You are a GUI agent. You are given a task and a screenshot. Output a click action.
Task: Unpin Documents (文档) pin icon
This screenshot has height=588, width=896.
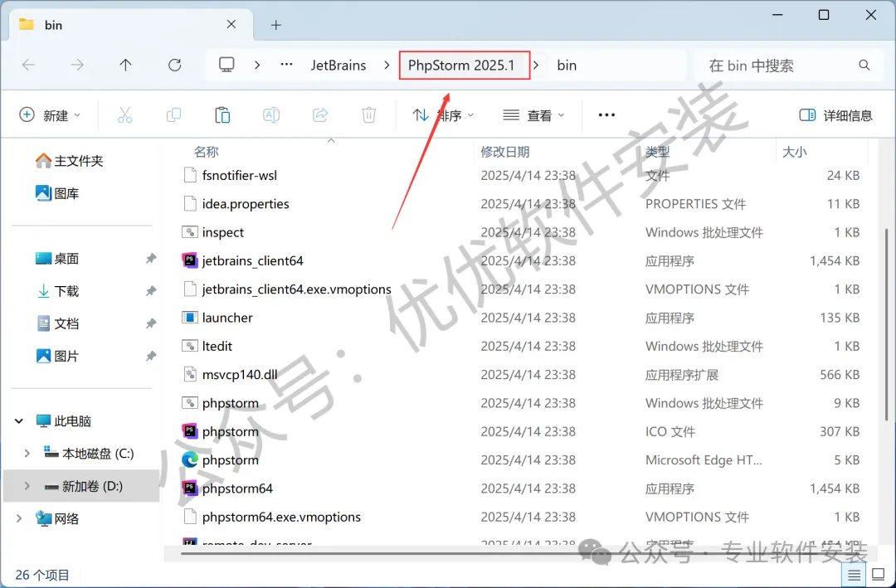coord(150,324)
